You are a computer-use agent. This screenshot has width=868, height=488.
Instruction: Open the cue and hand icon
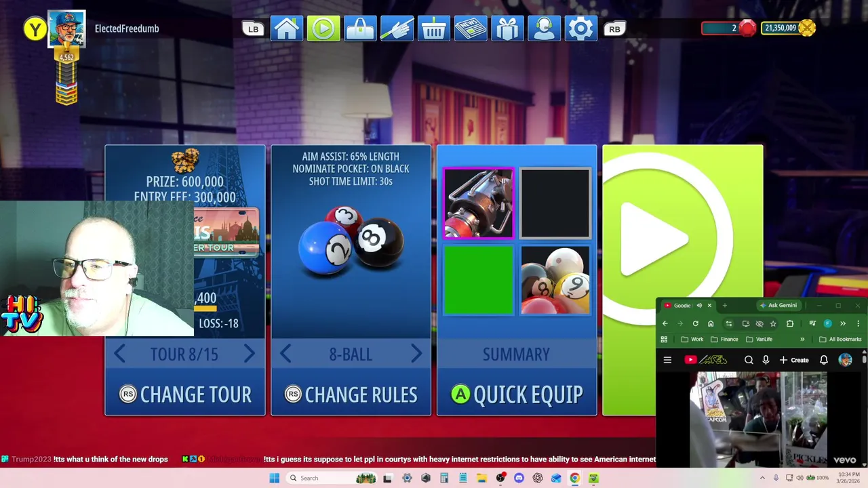point(397,28)
